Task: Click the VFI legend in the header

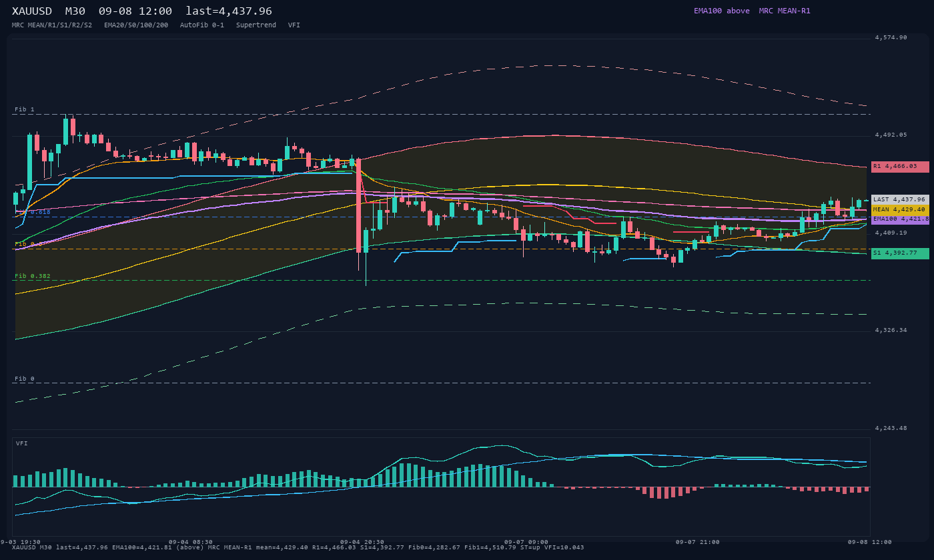Action: pyautogui.click(x=294, y=25)
